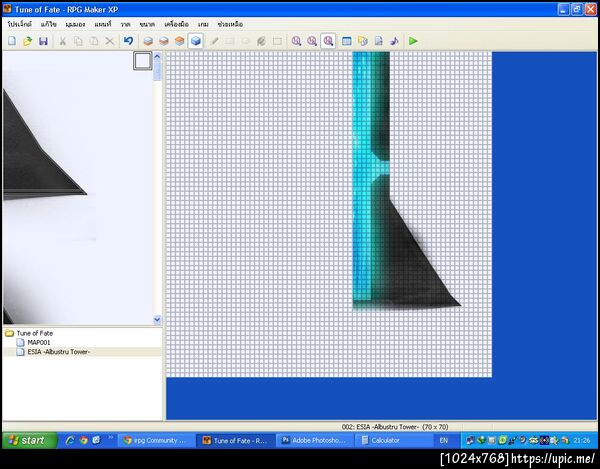
Task: Click the system clock showing 21:26
Action: click(582, 441)
